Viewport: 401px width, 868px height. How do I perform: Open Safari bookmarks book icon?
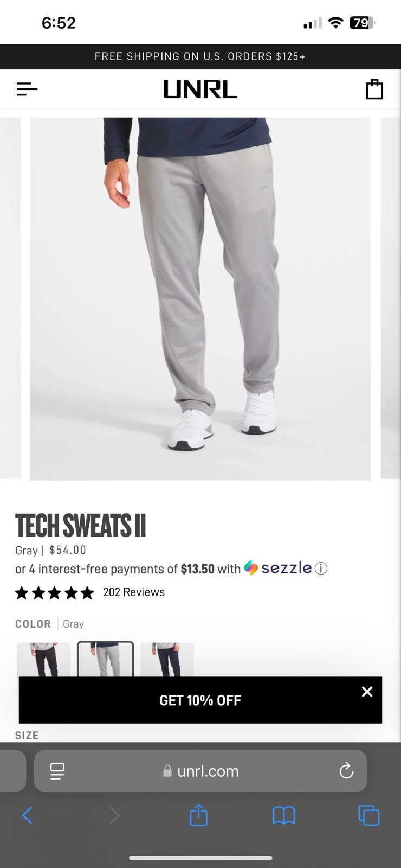tap(284, 815)
